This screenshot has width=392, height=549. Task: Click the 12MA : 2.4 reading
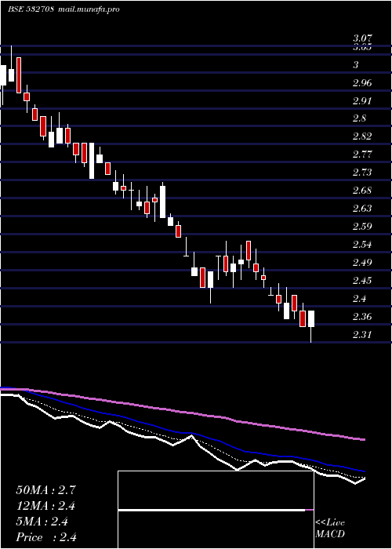pyautogui.click(x=45, y=506)
